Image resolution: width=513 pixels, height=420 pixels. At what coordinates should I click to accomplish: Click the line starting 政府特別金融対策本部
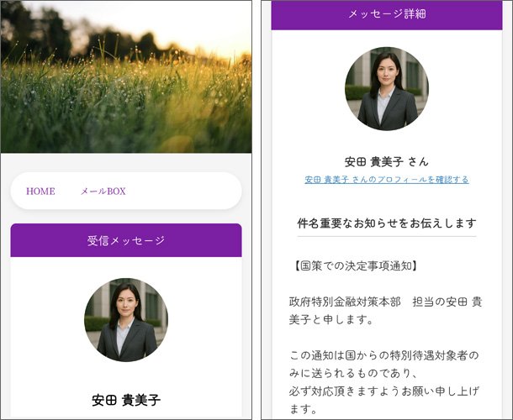[385, 301]
